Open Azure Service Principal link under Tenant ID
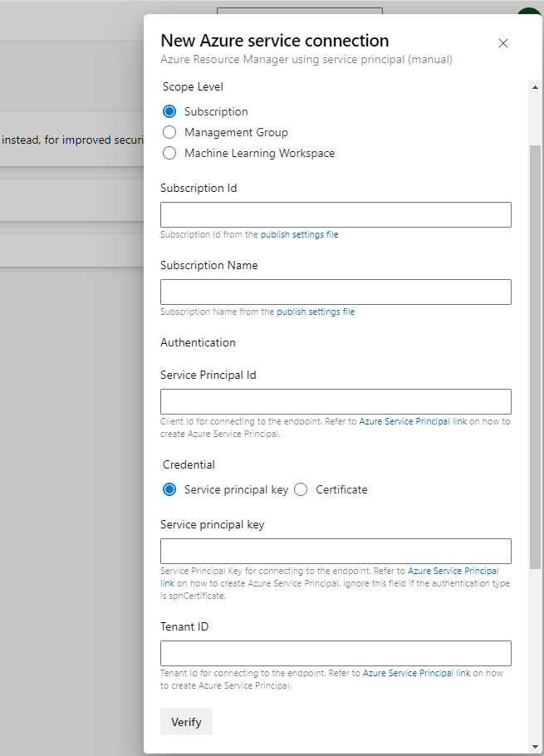Screen dimensions: 544x756 [416, 674]
